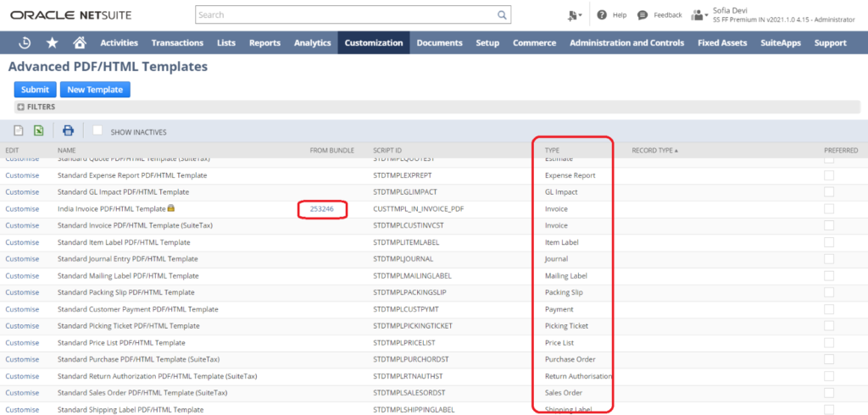Open the Sofia Devi role switcher dropdown
The image size is (868, 415).
tap(699, 15)
